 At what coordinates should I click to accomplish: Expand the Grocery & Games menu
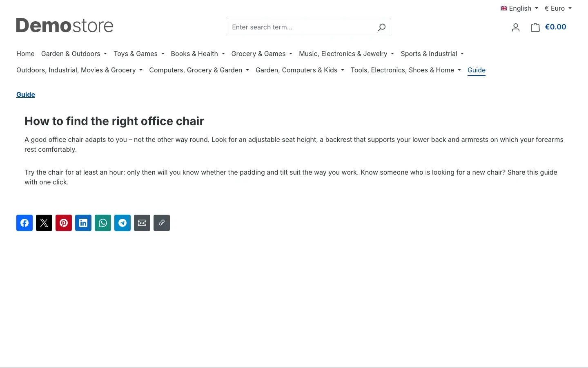[262, 54]
